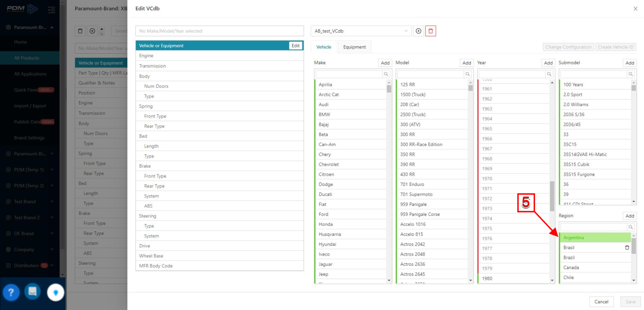This screenshot has height=310, width=644.
Task: Select Argentina in the Region list
Action: (595, 238)
